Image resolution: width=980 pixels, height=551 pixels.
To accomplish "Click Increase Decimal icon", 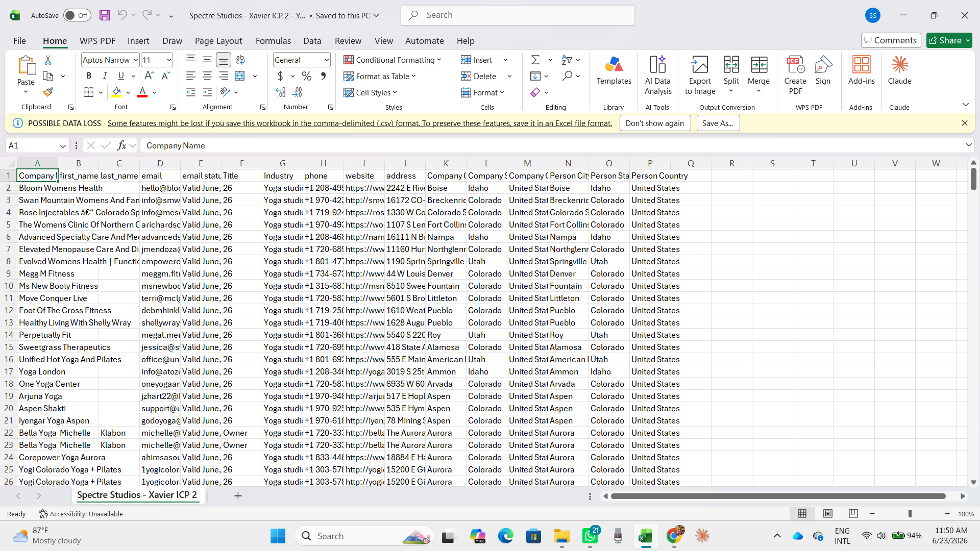I will click(x=281, y=92).
